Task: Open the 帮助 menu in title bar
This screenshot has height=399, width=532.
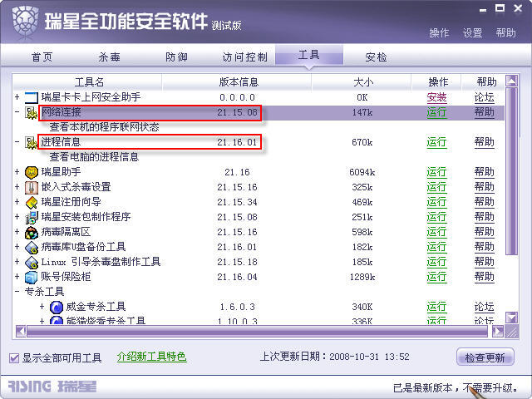Action: (506, 33)
